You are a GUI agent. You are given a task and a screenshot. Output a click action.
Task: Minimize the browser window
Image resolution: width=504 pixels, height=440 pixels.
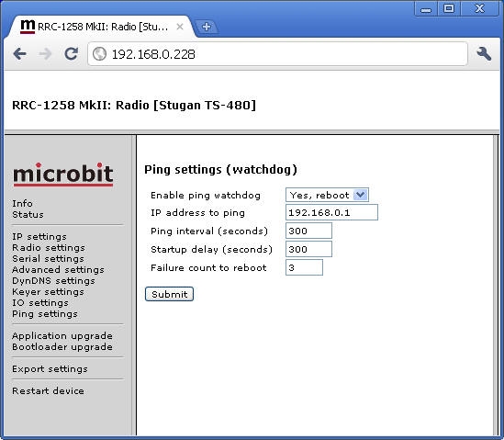[426, 9]
